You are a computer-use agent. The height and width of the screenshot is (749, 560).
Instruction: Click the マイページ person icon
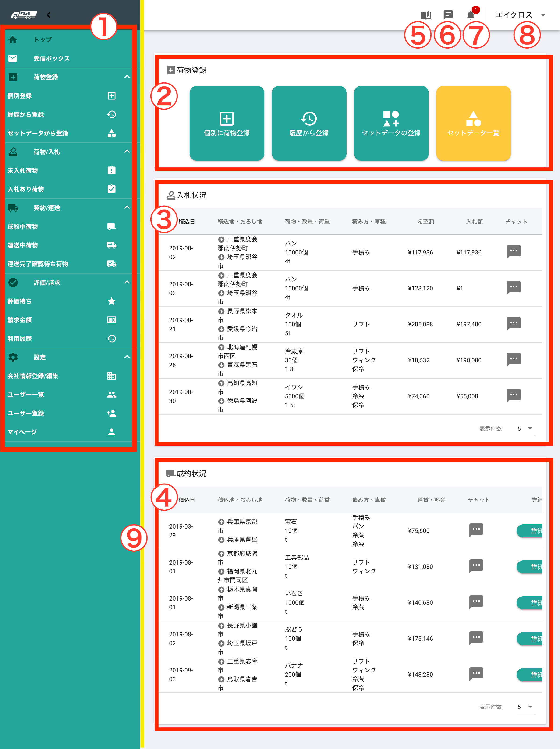111,432
